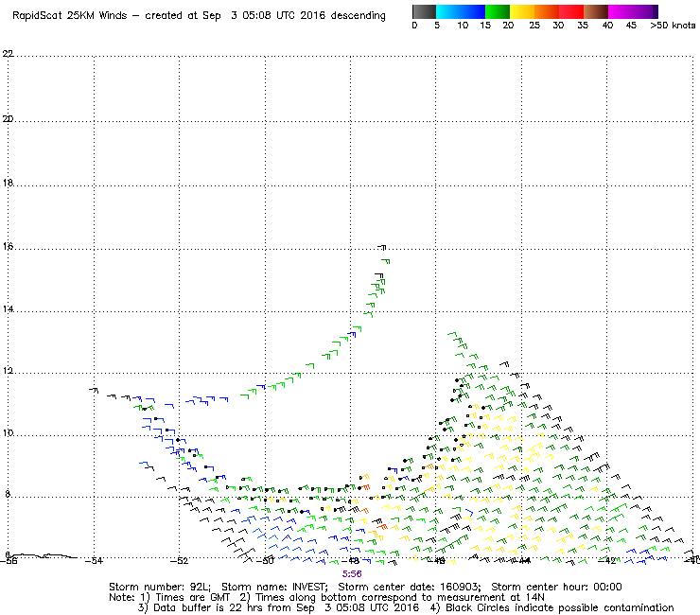
Task: Click the longitude axis label '-52'
Action: [180, 560]
